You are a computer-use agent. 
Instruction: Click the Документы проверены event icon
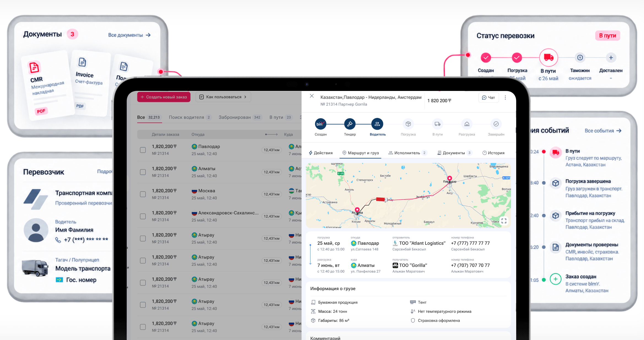click(555, 247)
